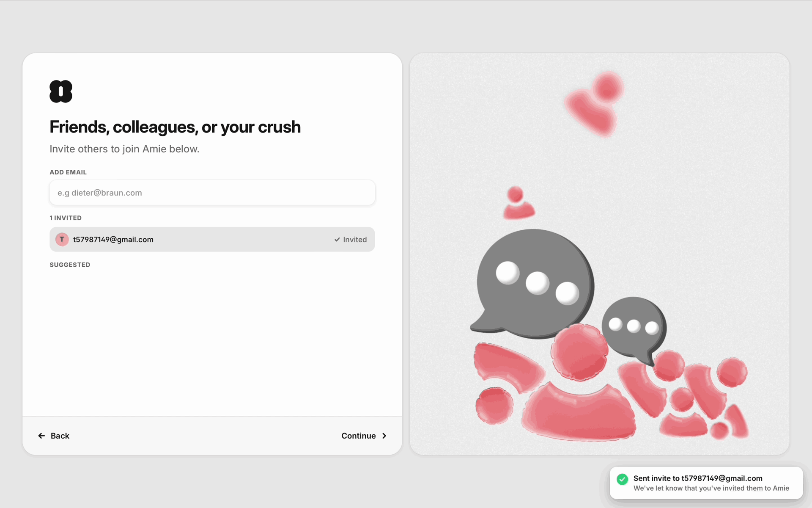Click the green success check in toast
Viewport: 812px width, 508px height.
(x=622, y=479)
